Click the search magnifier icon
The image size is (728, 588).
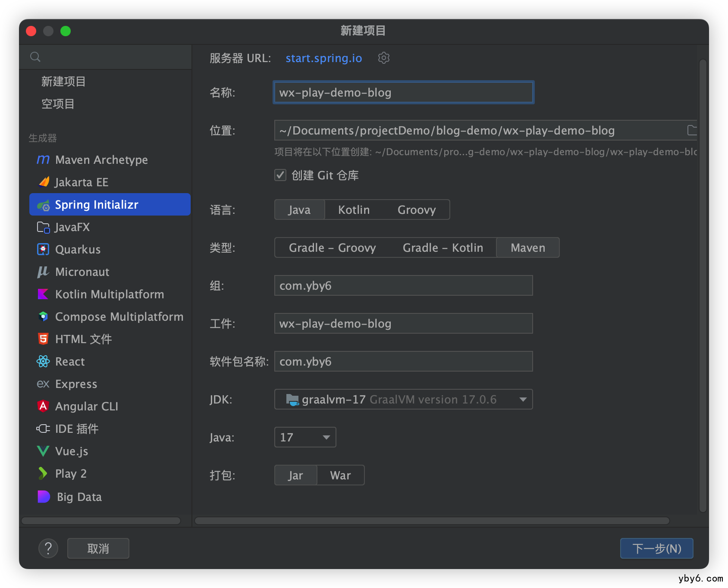[x=35, y=57]
